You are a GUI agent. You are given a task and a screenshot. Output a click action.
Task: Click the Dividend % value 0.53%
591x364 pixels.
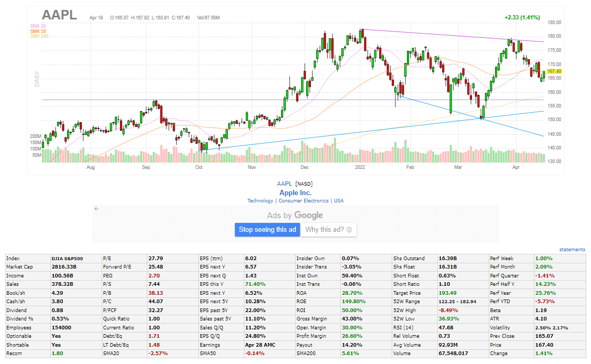click(x=60, y=319)
